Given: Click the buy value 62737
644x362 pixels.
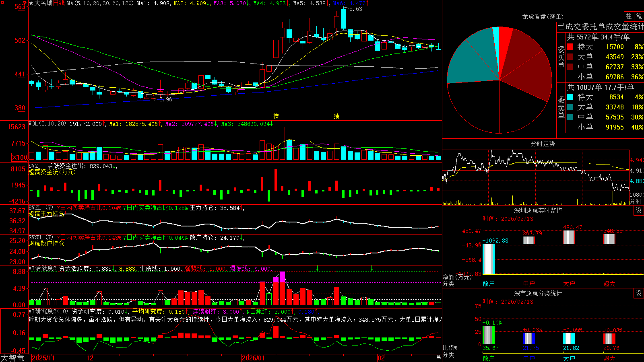Looking at the screenshot, I should pos(615,67).
